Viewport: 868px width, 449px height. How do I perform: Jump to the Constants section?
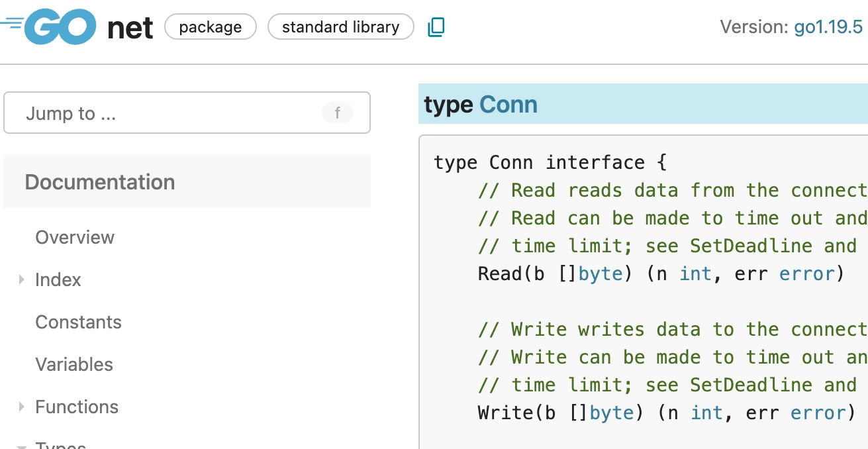pyautogui.click(x=78, y=322)
